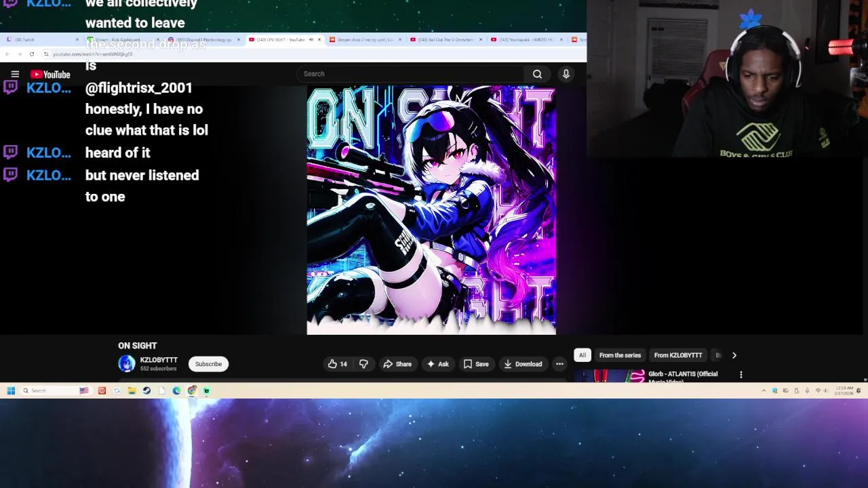868x488 pixels.
Task: Open Chrome from the taskbar
Action: pyautogui.click(x=191, y=390)
